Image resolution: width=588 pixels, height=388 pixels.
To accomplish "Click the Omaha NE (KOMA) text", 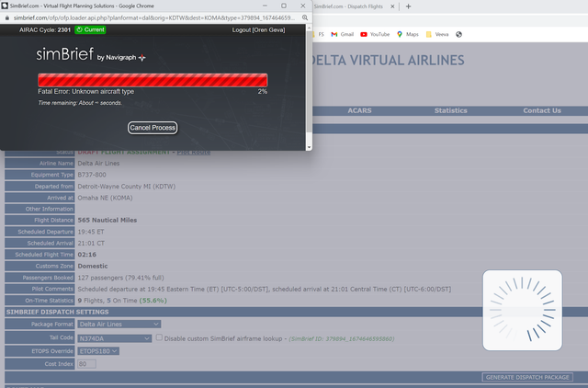I will tap(105, 198).
